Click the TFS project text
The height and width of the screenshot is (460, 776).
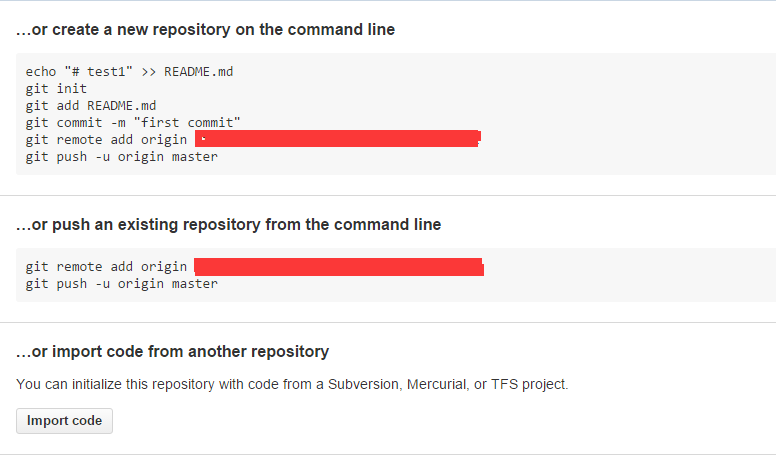[x=530, y=384]
